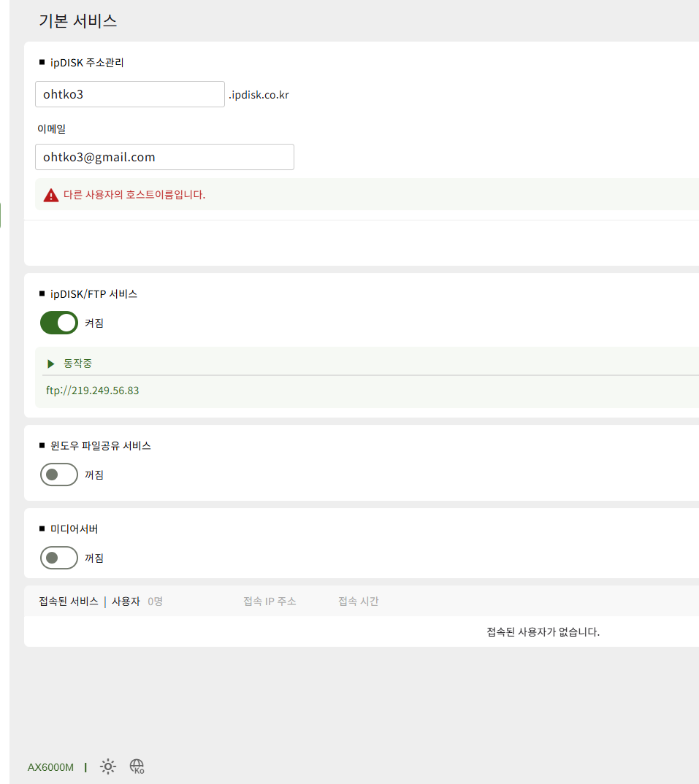
Task: Focus the ohtko3@gmail.com email field
Action: 164,157
